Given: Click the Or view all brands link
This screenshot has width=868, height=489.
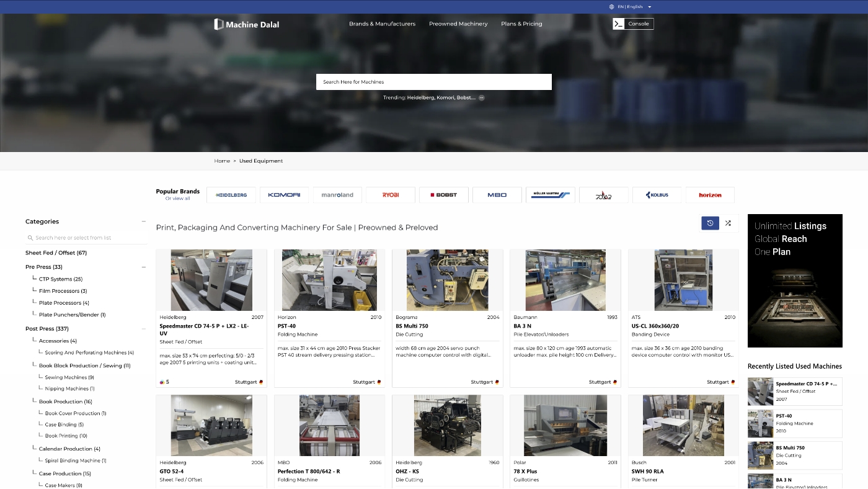Looking at the screenshot, I should tap(178, 199).
